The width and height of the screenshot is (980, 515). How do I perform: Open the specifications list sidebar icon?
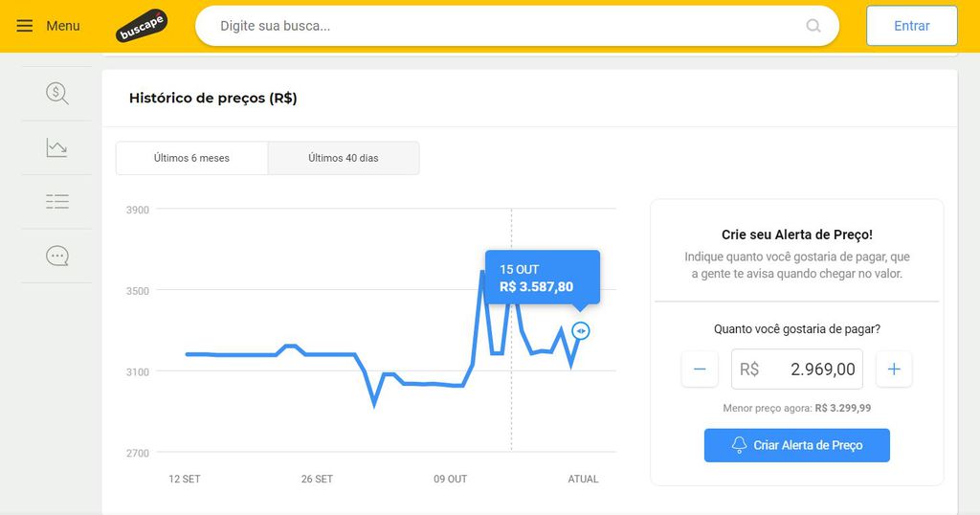click(x=56, y=201)
